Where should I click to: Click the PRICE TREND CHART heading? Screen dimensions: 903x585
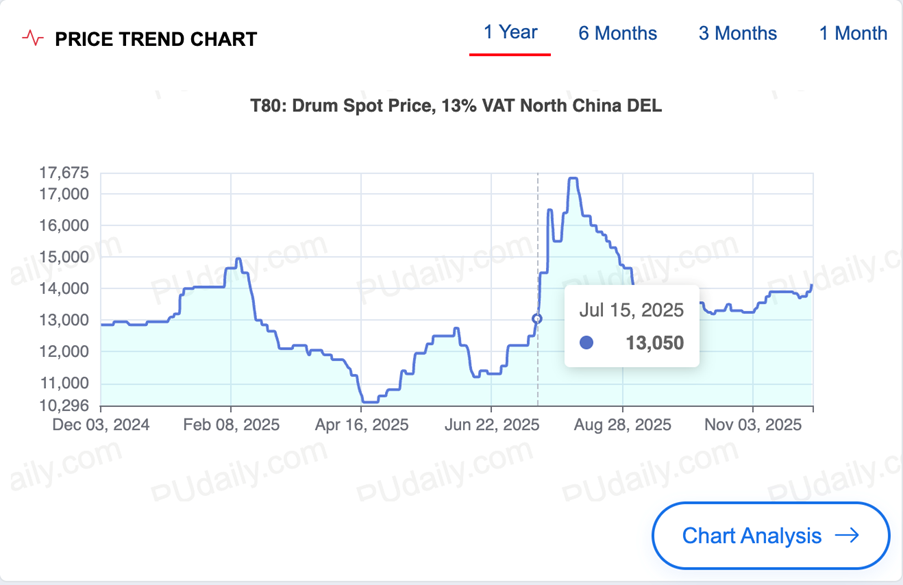tap(155, 40)
